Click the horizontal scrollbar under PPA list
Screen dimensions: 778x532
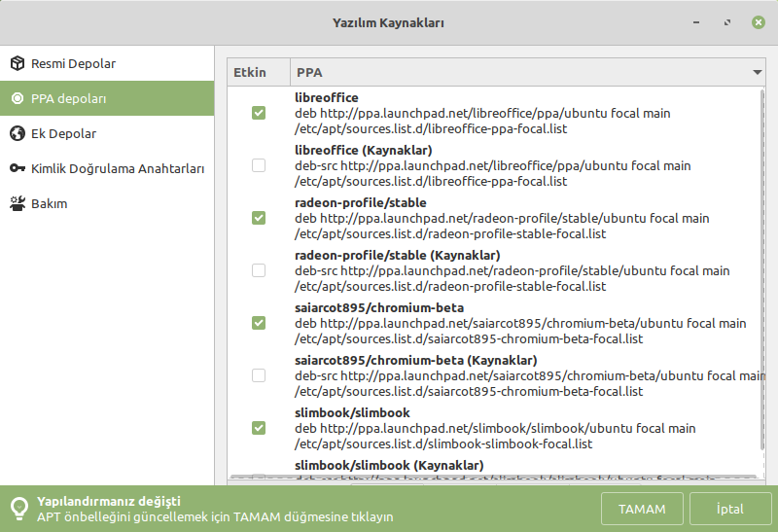click(x=494, y=478)
